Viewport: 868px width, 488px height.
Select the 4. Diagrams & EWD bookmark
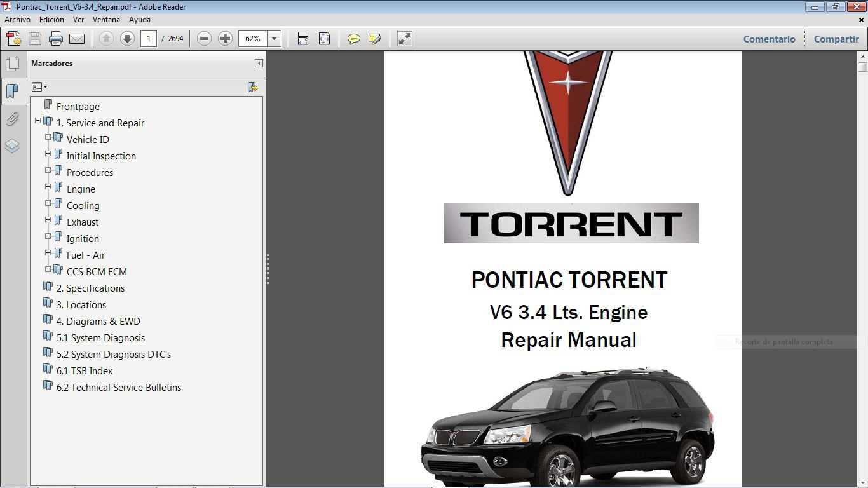tap(98, 322)
